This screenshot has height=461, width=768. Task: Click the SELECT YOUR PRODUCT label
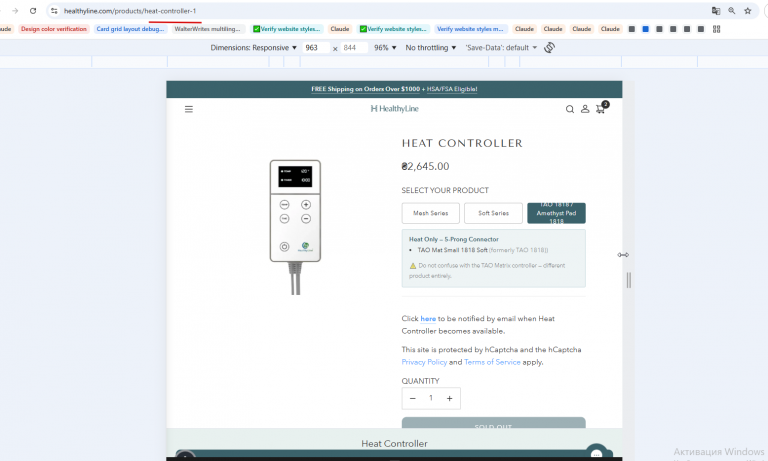point(445,190)
